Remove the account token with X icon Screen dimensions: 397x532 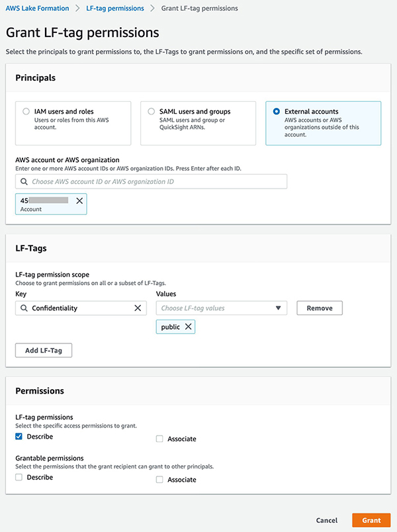point(79,200)
